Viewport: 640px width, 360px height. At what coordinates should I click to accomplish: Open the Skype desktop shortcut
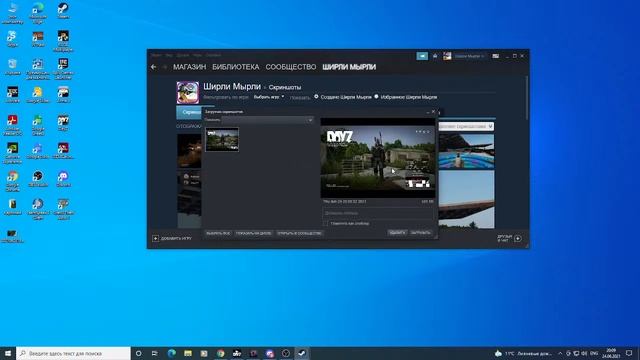point(13,39)
